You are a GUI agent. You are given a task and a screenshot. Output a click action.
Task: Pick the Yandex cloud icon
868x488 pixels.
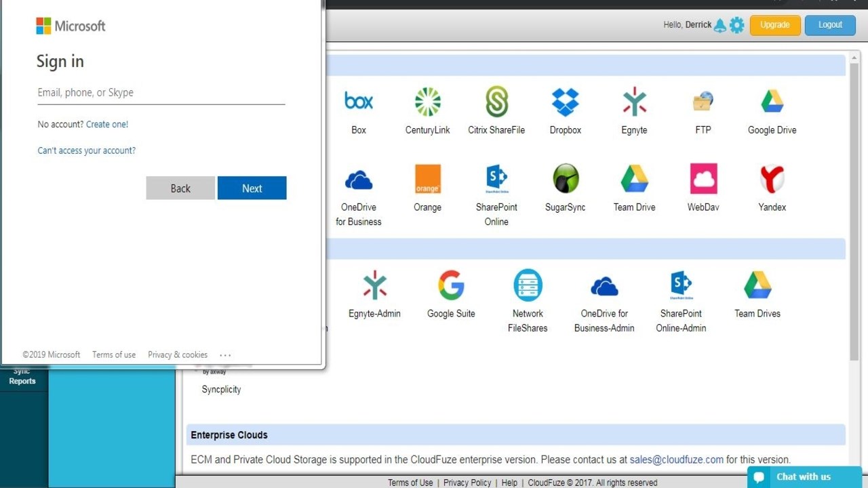(772, 179)
